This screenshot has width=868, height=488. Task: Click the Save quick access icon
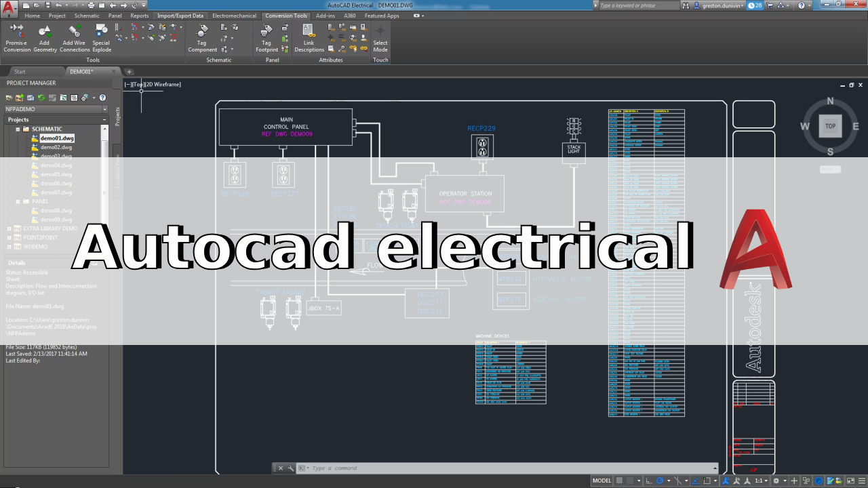(48, 5)
